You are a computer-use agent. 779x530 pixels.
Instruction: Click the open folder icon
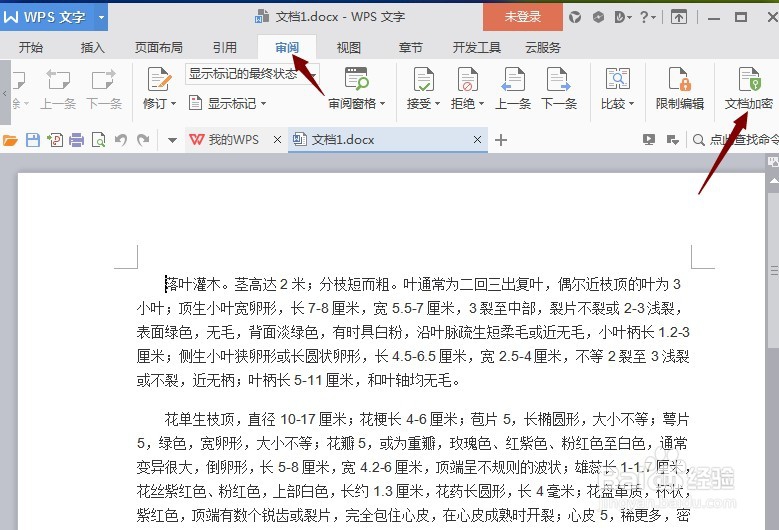click(10, 140)
